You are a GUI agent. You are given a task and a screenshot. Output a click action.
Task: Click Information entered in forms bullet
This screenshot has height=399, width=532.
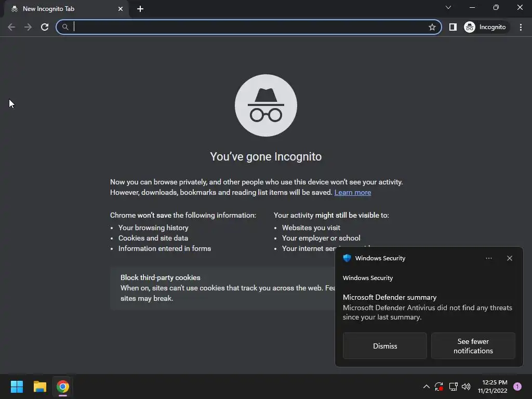[x=165, y=249]
